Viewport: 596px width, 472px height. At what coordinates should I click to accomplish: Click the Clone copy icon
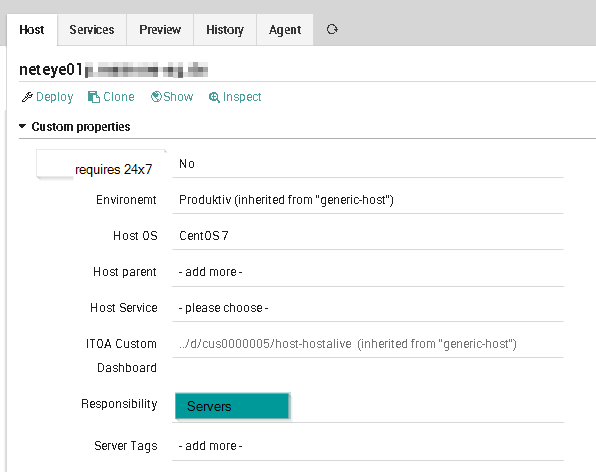94,97
